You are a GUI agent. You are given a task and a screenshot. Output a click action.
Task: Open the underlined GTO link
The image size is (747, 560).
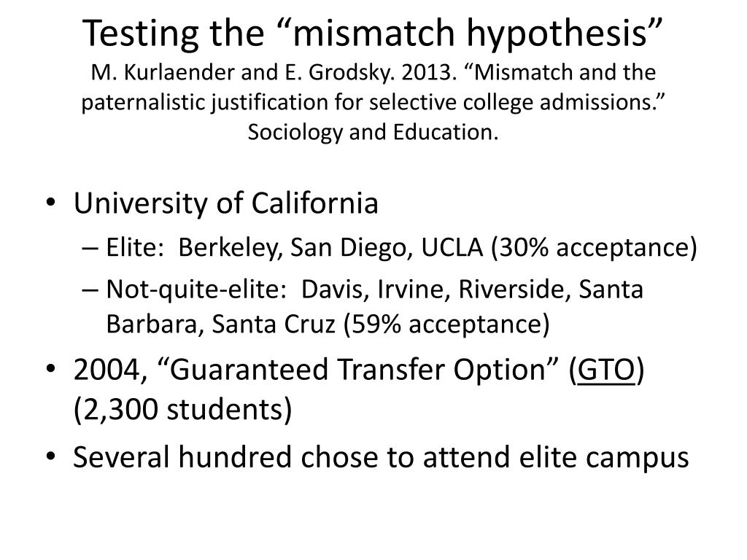606,370
